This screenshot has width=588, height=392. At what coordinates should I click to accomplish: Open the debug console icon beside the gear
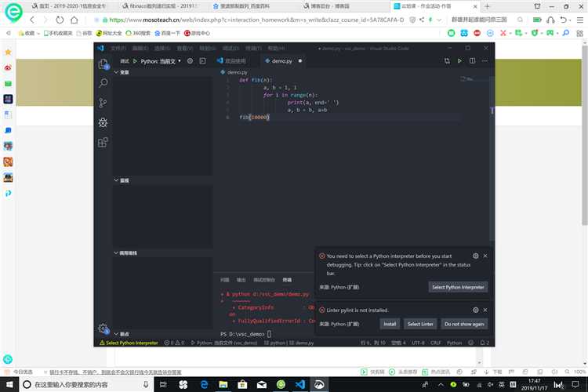(202, 61)
